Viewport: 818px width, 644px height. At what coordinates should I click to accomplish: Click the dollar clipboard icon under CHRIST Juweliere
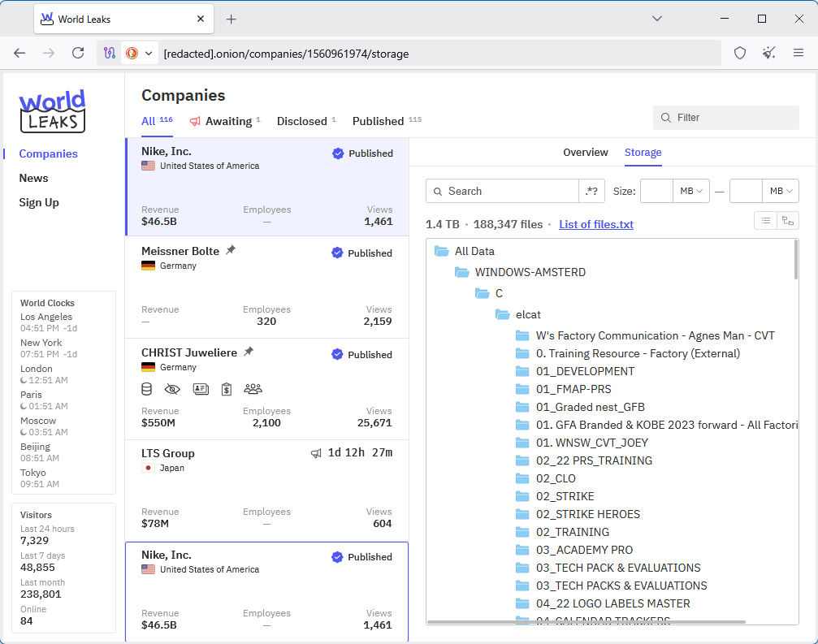coord(227,389)
